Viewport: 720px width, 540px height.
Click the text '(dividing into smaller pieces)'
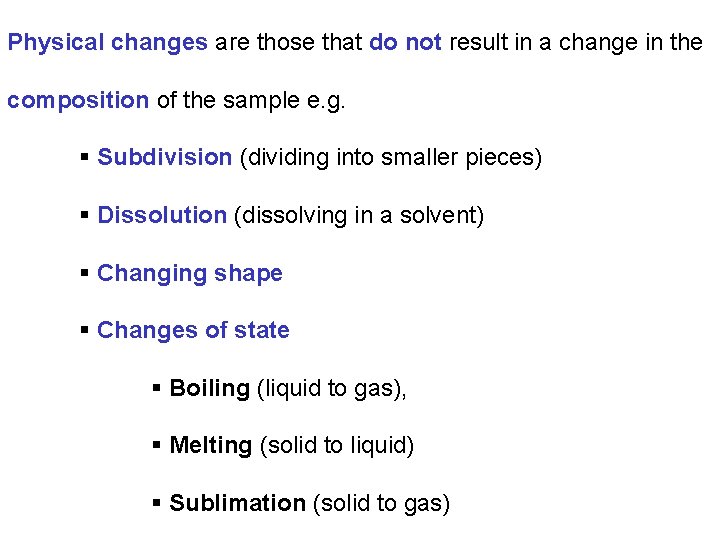391,158
